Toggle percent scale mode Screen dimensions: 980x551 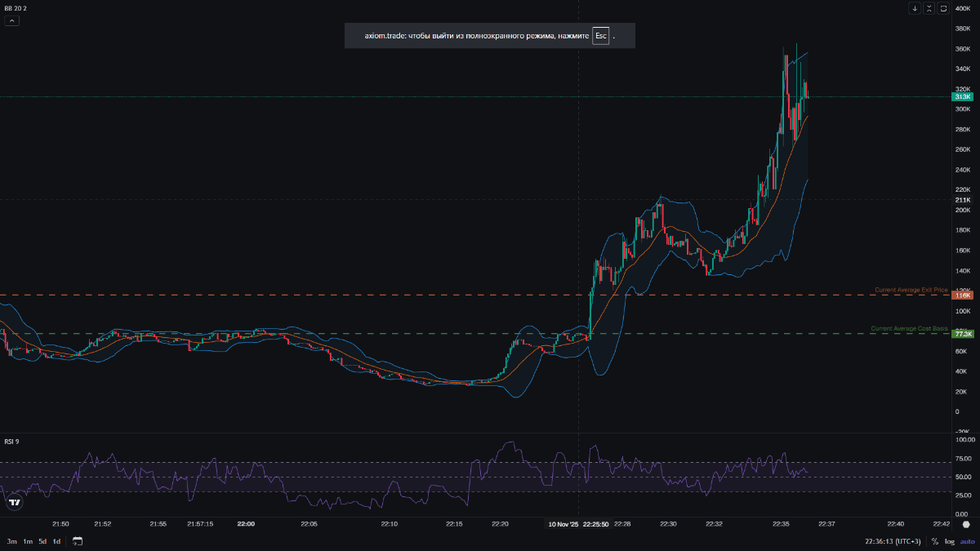934,541
